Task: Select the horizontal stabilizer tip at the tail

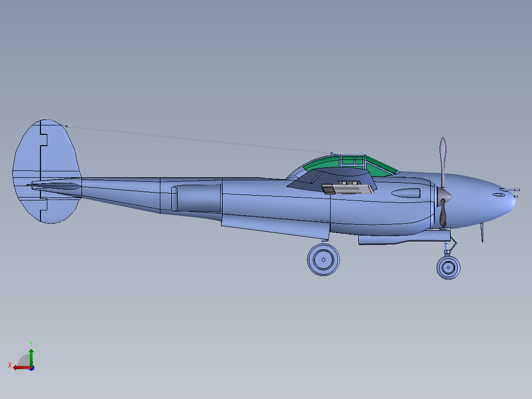Action: click(54, 186)
